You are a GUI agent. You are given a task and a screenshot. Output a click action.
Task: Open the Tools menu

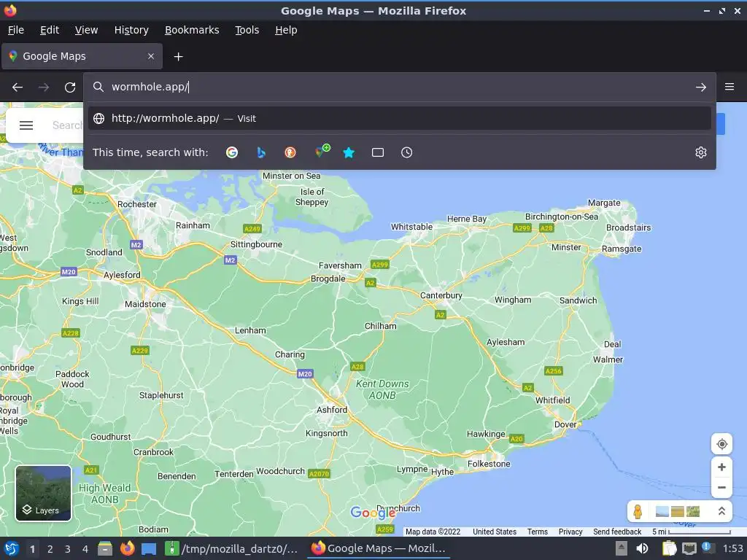click(x=247, y=30)
